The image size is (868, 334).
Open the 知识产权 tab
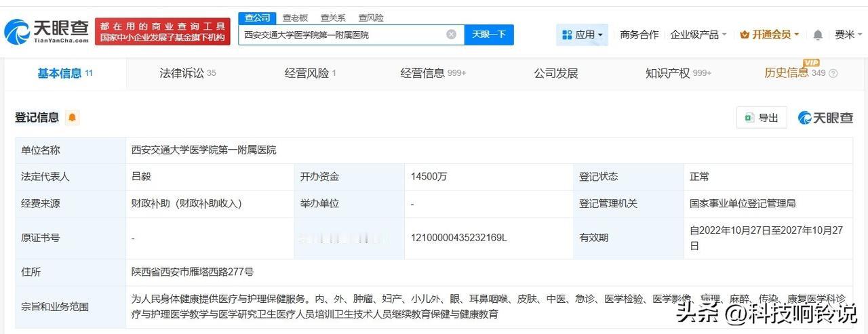point(678,73)
